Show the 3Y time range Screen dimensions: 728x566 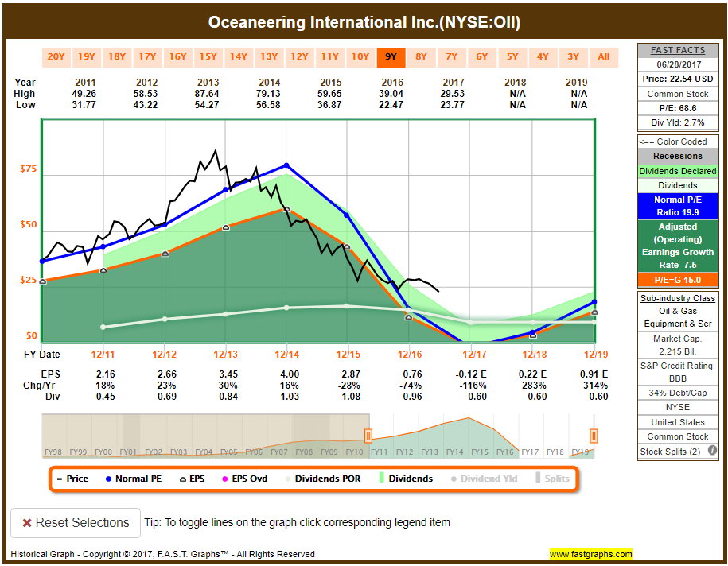click(x=574, y=57)
